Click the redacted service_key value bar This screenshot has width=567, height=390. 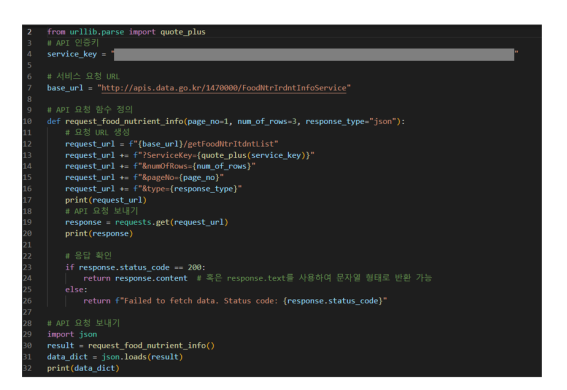point(314,55)
